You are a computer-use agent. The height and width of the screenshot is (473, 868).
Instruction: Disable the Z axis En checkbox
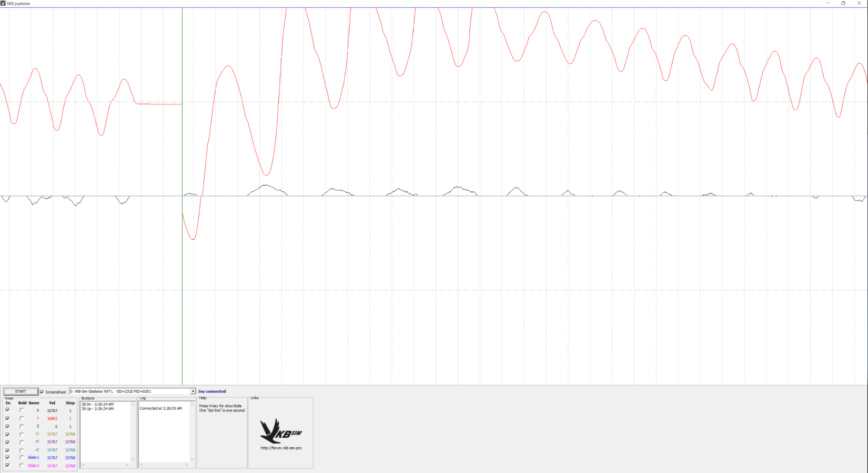click(7, 426)
